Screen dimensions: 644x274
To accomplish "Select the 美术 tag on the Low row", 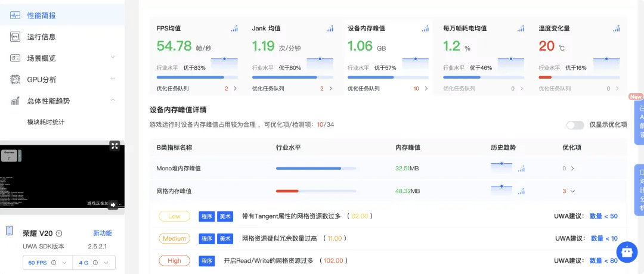I will click(x=225, y=216).
